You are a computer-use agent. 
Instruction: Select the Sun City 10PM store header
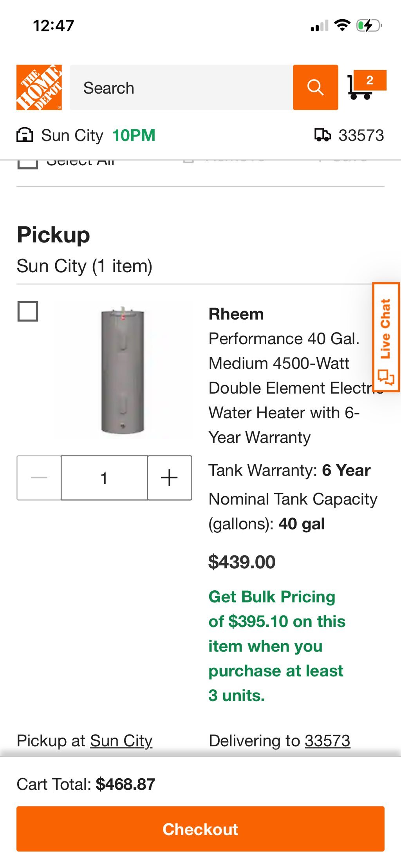coord(98,136)
